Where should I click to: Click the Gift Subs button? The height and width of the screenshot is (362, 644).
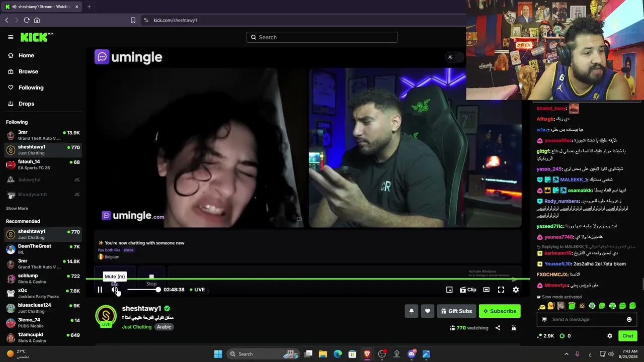tap(456, 311)
